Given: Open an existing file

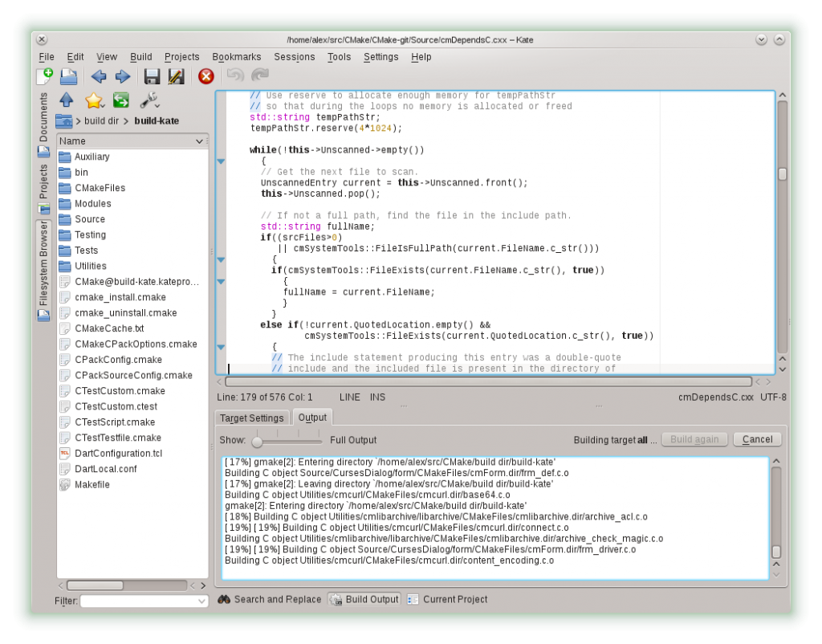Looking at the screenshot, I should coord(68,76).
